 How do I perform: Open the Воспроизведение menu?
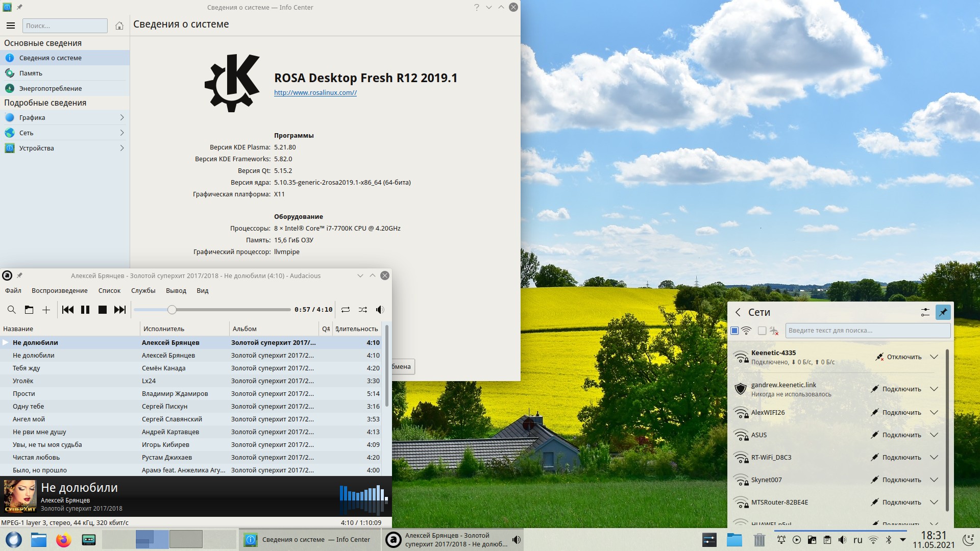pos(60,291)
